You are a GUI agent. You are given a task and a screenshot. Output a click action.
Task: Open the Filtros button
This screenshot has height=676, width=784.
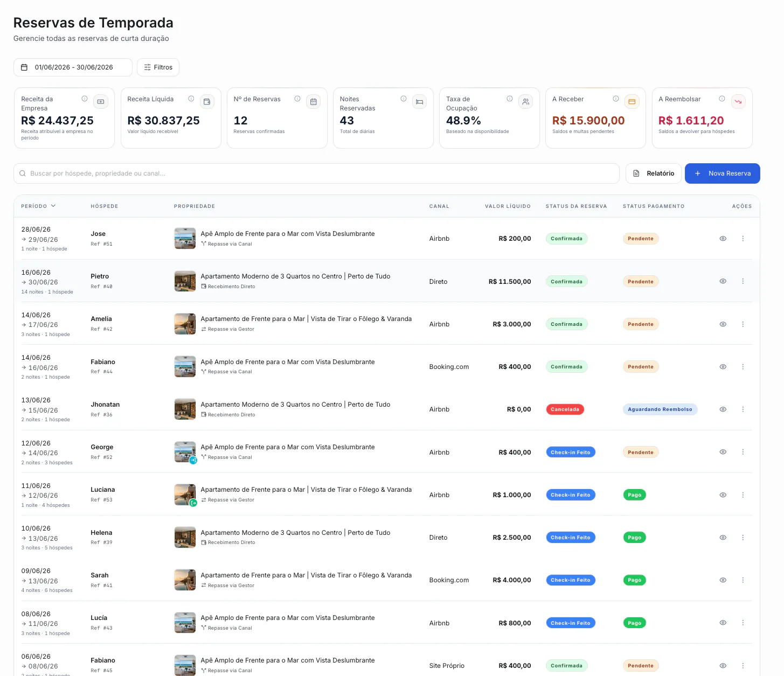pyautogui.click(x=158, y=67)
